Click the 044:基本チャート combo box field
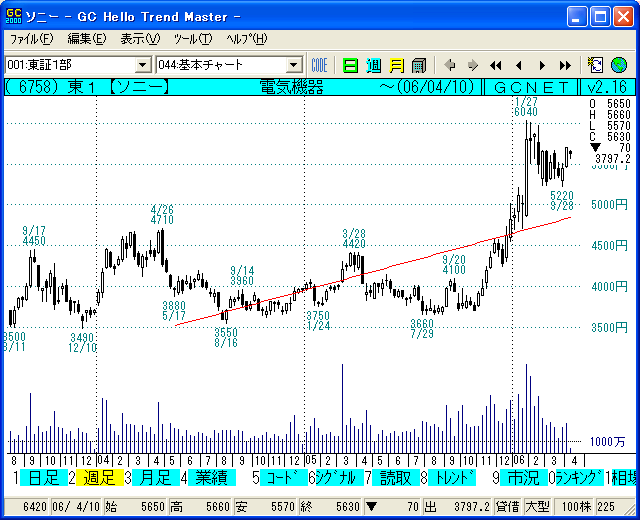 pos(229,65)
